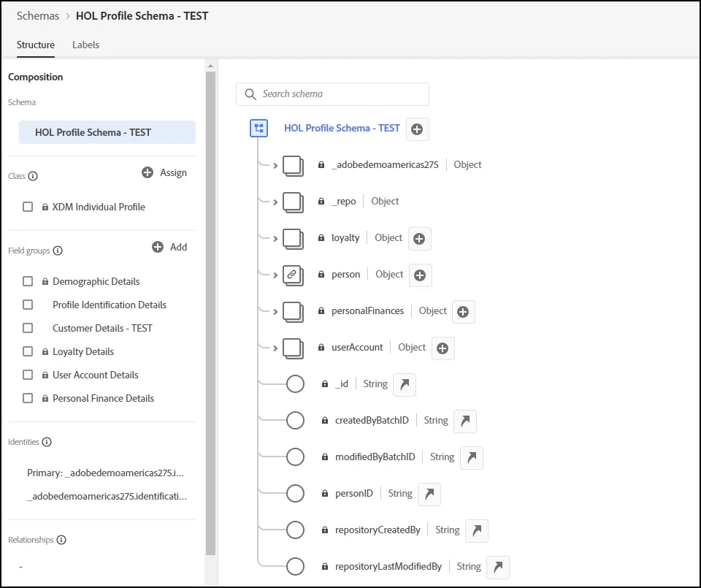The width and height of the screenshot is (701, 588).
Task: Click plus icon next to person object
Action: (420, 275)
